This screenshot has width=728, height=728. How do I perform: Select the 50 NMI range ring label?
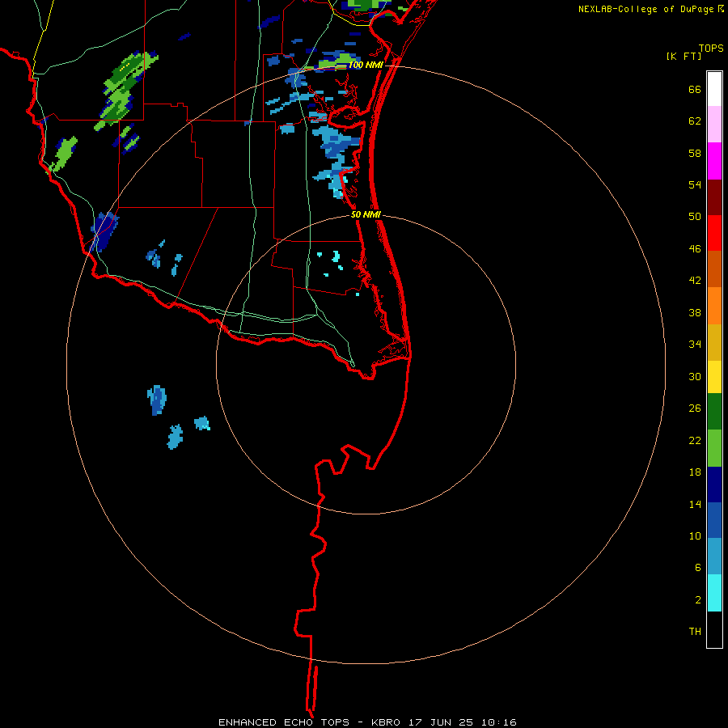366,214
